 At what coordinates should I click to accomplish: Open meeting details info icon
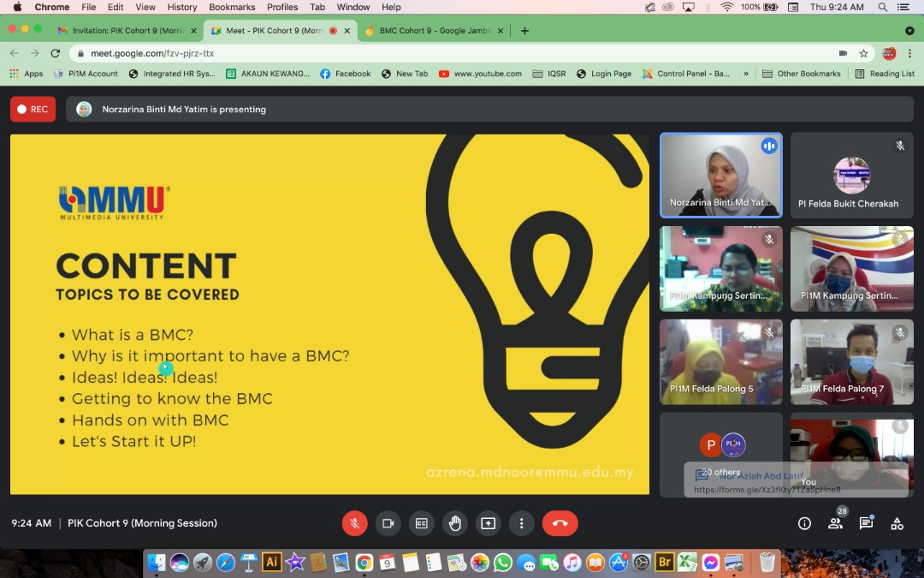pos(804,523)
